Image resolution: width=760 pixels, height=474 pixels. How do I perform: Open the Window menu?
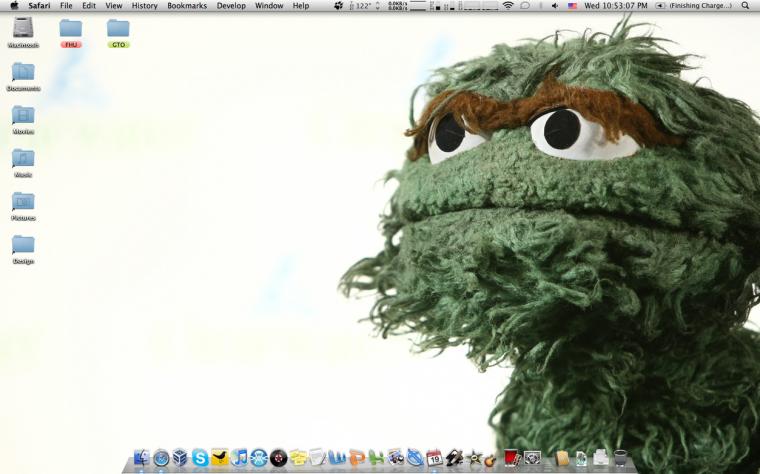[x=269, y=6]
